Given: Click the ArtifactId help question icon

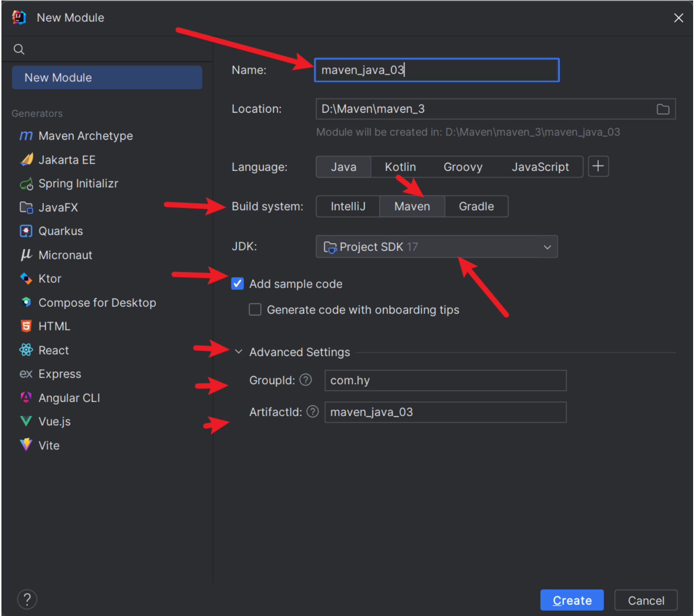Looking at the screenshot, I should [x=313, y=412].
